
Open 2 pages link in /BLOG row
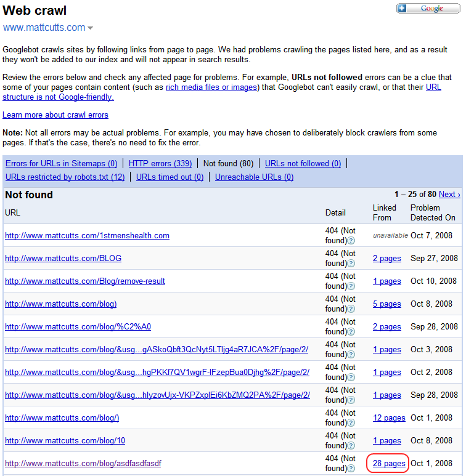(x=387, y=259)
